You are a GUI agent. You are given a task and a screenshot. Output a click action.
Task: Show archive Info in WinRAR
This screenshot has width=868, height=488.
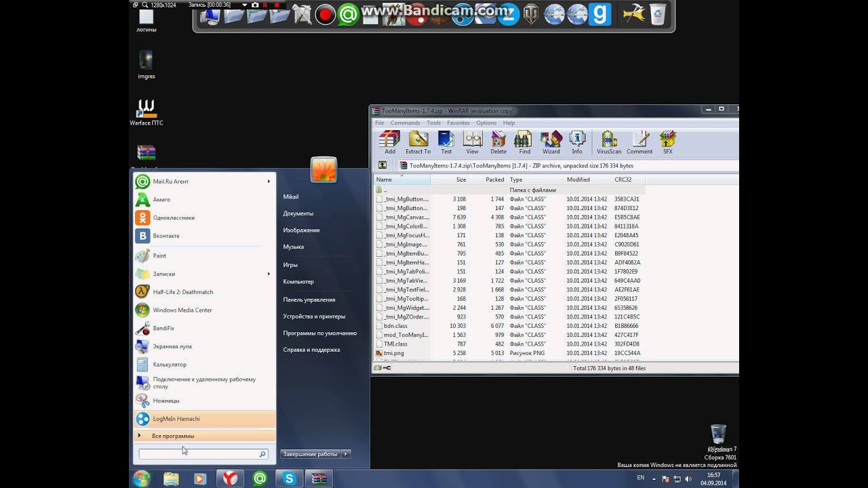577,142
